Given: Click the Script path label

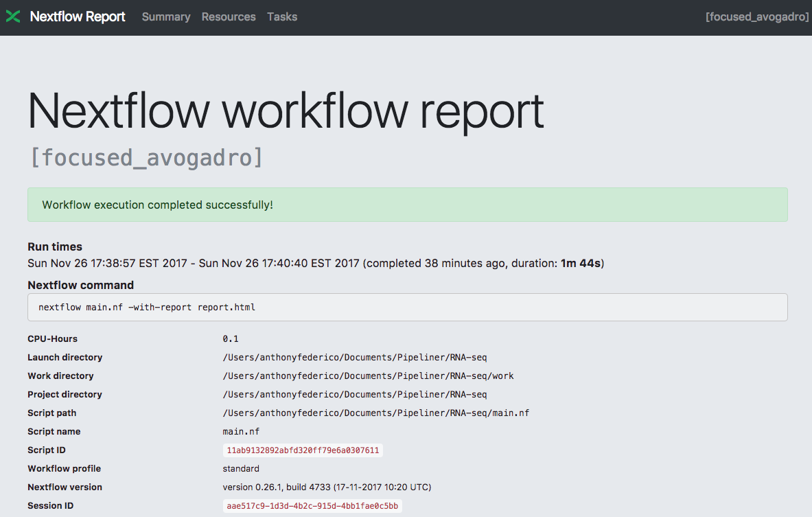Looking at the screenshot, I should tap(51, 413).
